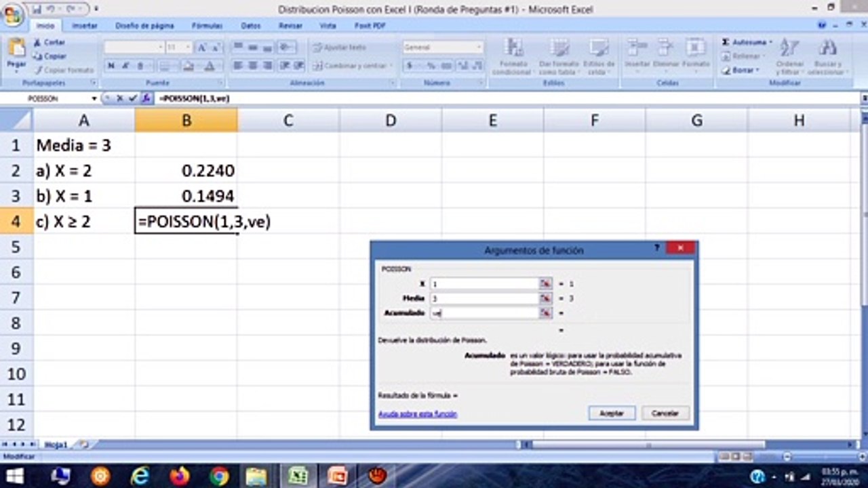Image resolution: width=868 pixels, height=488 pixels.
Task: Open Ayuda sobre esta función link
Action: [x=417, y=414]
